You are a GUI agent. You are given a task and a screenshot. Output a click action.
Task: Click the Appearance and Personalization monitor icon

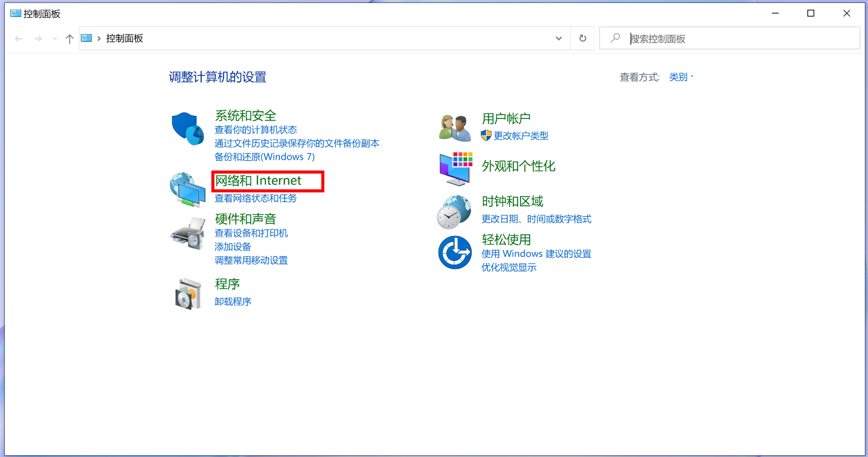455,168
